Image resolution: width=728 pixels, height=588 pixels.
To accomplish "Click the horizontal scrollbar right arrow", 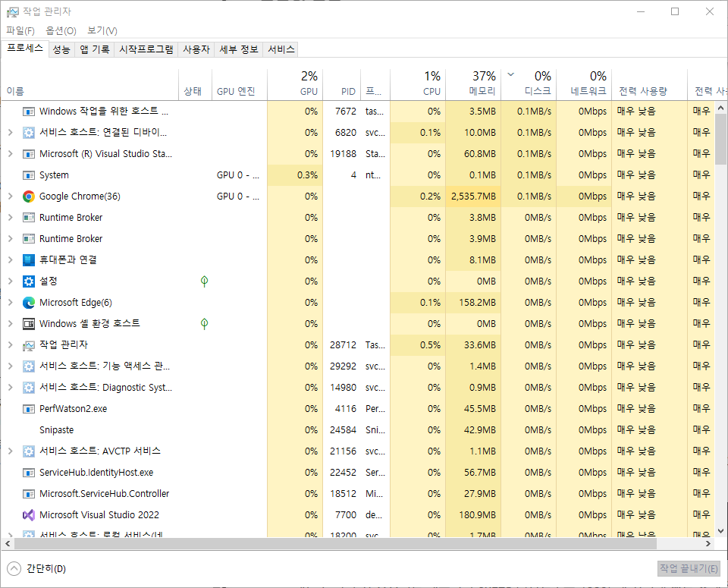I will [708, 543].
